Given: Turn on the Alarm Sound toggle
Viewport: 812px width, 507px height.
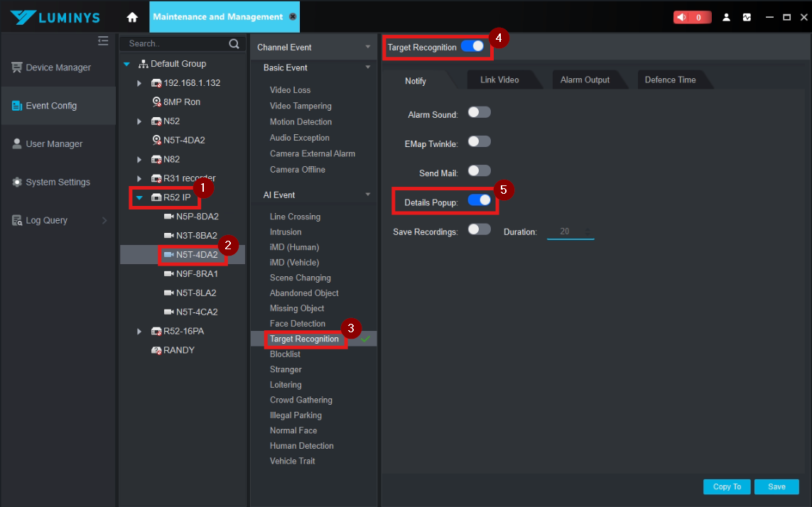Looking at the screenshot, I should tap(479, 112).
